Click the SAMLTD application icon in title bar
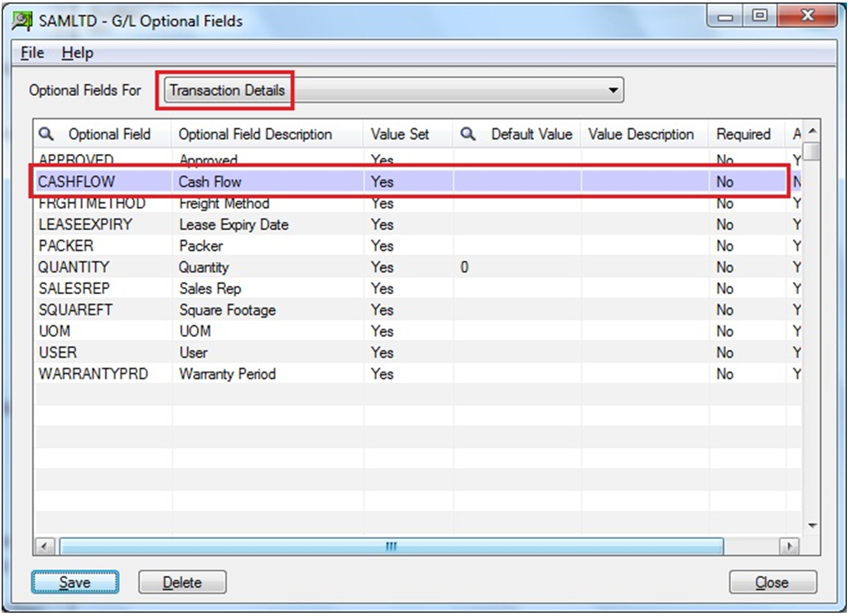Screen dimensions: 851x616 (22, 22)
